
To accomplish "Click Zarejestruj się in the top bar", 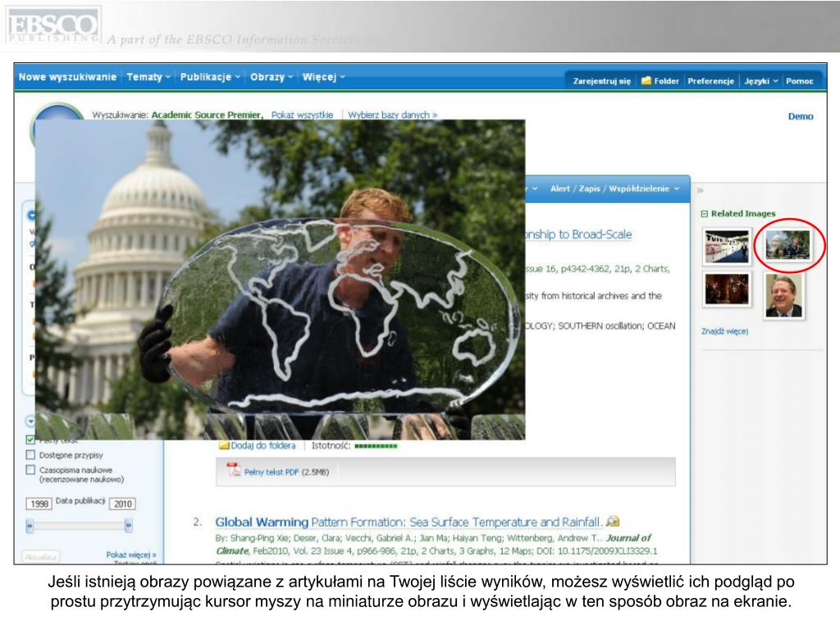I will 601,81.
